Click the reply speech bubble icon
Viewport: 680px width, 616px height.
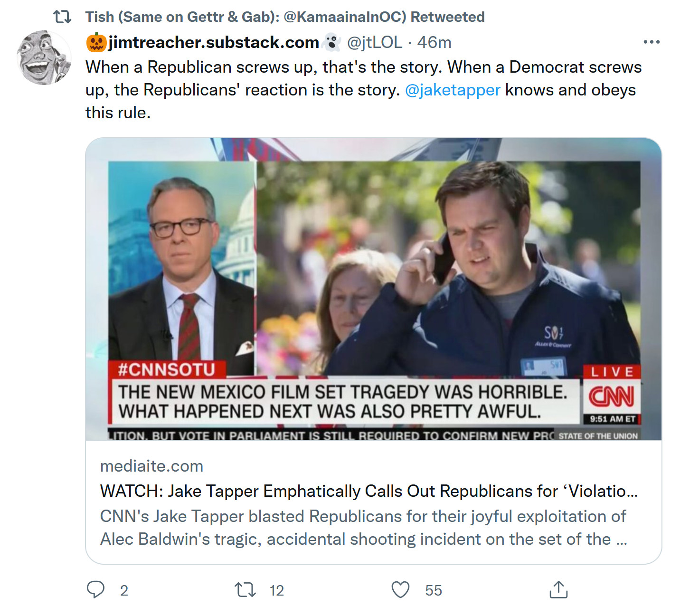click(95, 589)
